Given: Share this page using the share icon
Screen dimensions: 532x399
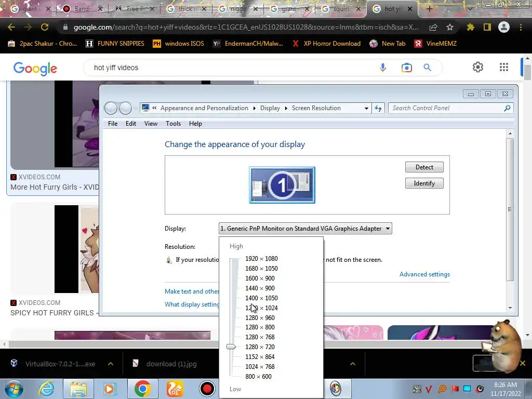Looking at the screenshot, I should [x=433, y=27].
